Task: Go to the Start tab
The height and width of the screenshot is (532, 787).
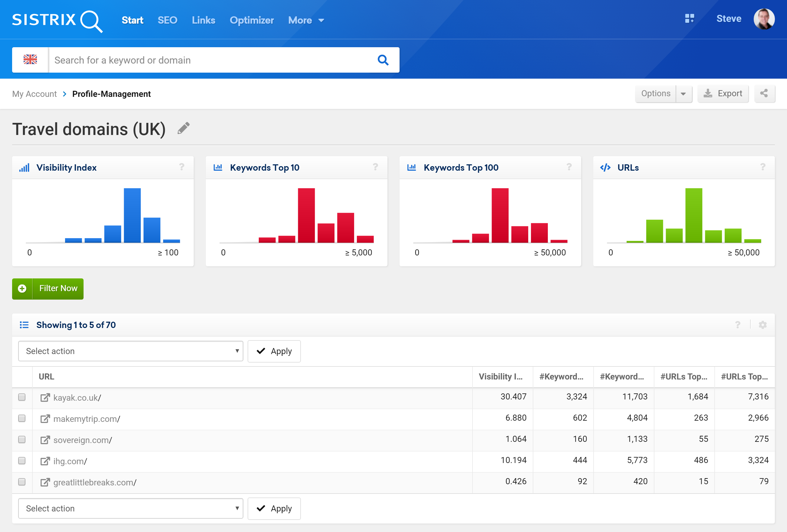Action: pyautogui.click(x=132, y=20)
